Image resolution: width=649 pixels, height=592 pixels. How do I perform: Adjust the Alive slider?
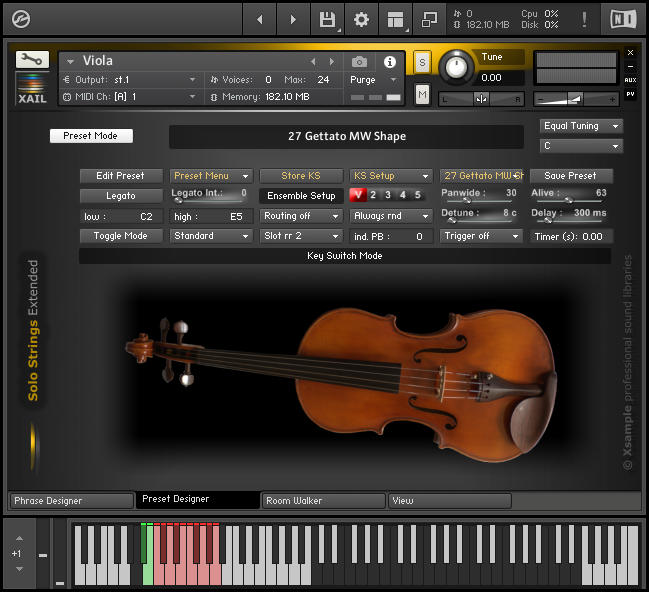(569, 201)
